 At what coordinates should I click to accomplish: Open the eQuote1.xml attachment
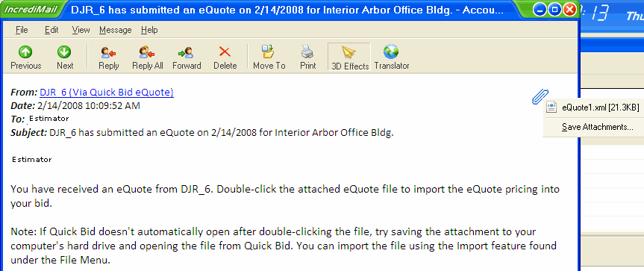click(593, 108)
